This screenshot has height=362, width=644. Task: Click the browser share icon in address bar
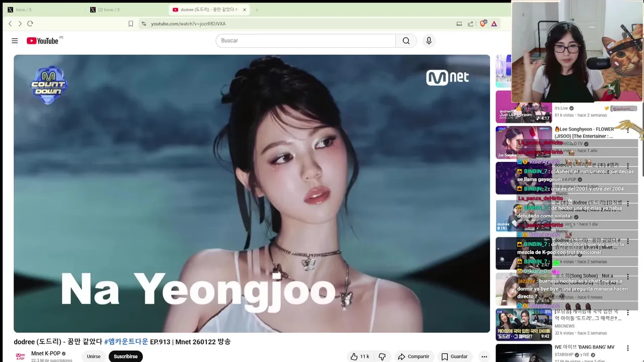(x=470, y=24)
